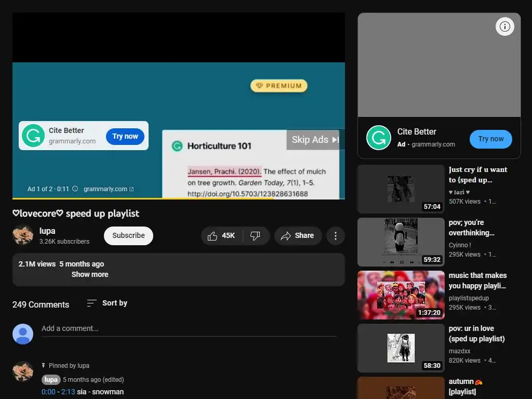Subscribe to the lupa channel
Viewport: 532px width, 399px height.
[128, 236]
